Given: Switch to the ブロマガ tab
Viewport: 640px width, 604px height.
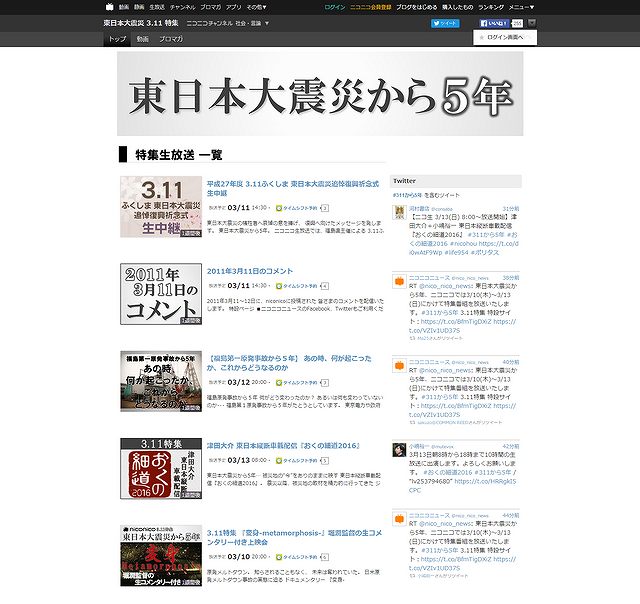Looking at the screenshot, I should click(x=171, y=39).
